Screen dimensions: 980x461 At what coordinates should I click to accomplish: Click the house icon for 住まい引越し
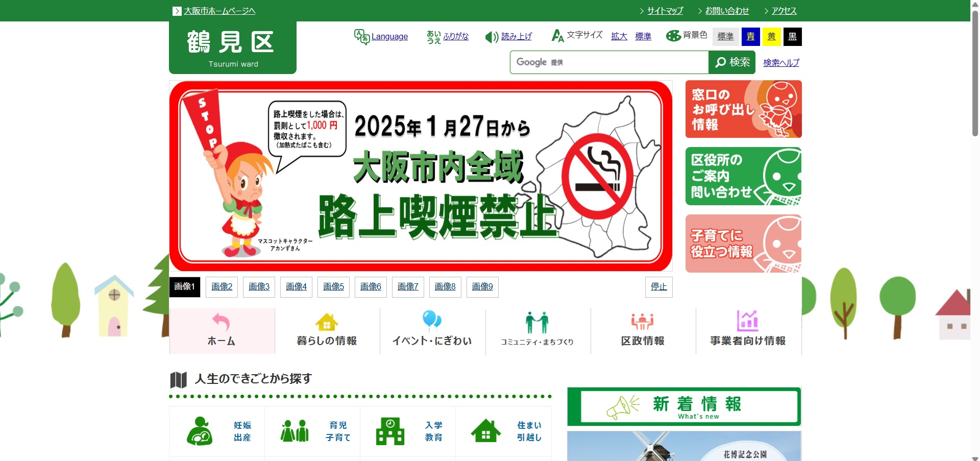point(485,430)
